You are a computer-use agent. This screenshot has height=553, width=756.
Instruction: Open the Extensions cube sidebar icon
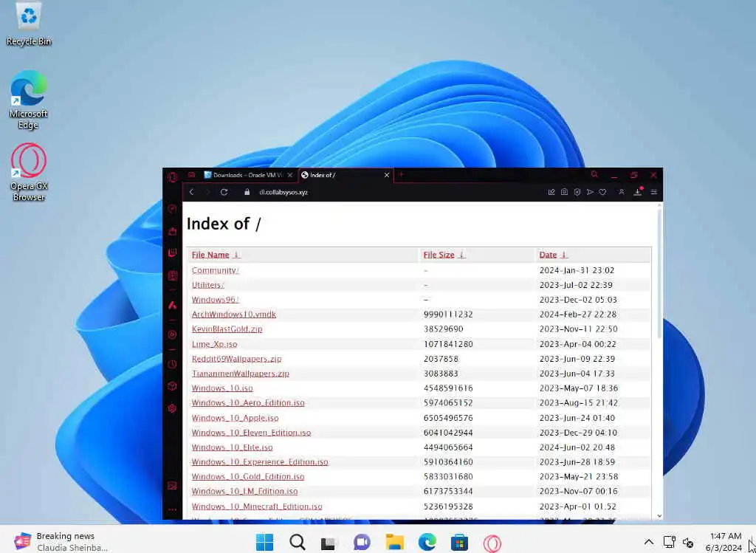tap(172, 386)
